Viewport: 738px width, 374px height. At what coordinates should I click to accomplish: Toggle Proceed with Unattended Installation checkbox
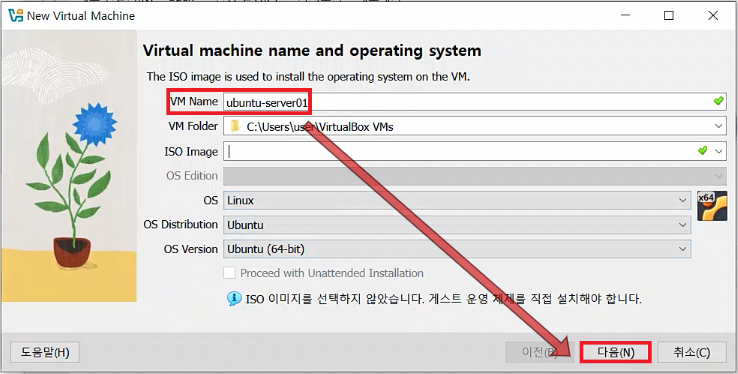click(x=229, y=273)
